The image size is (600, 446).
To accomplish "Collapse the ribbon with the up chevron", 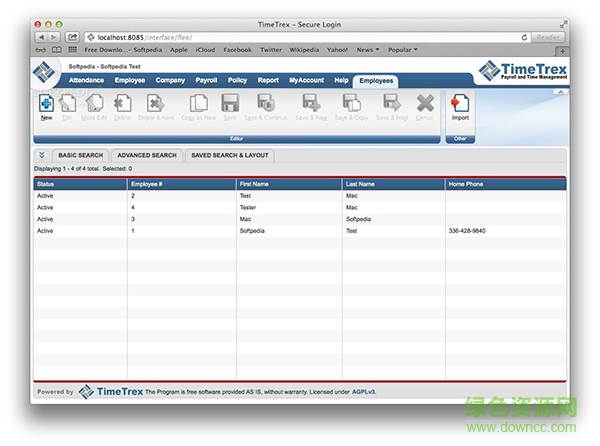I will 561,92.
